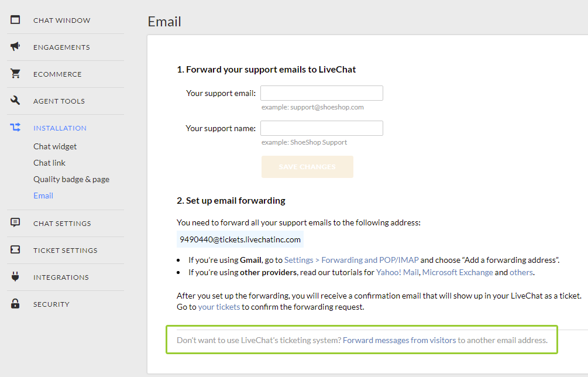Select Chat link under Installation
Viewport: 588px width, 377px height.
pos(49,163)
